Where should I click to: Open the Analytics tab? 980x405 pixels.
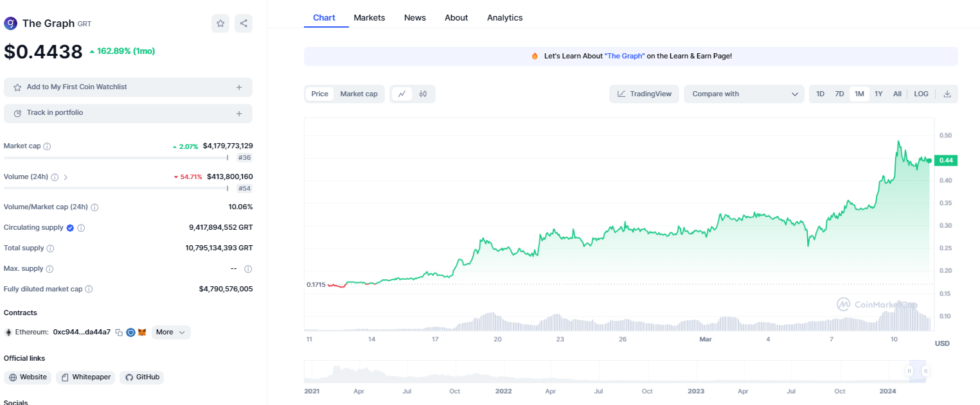point(505,17)
